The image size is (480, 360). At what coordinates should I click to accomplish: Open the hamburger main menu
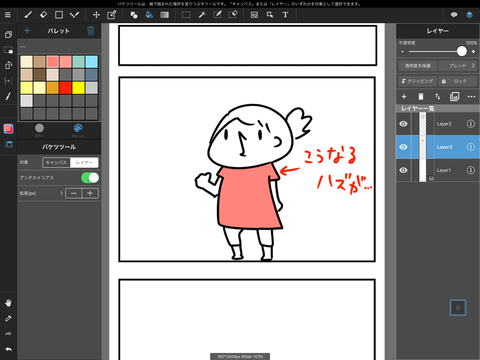tap(8, 15)
